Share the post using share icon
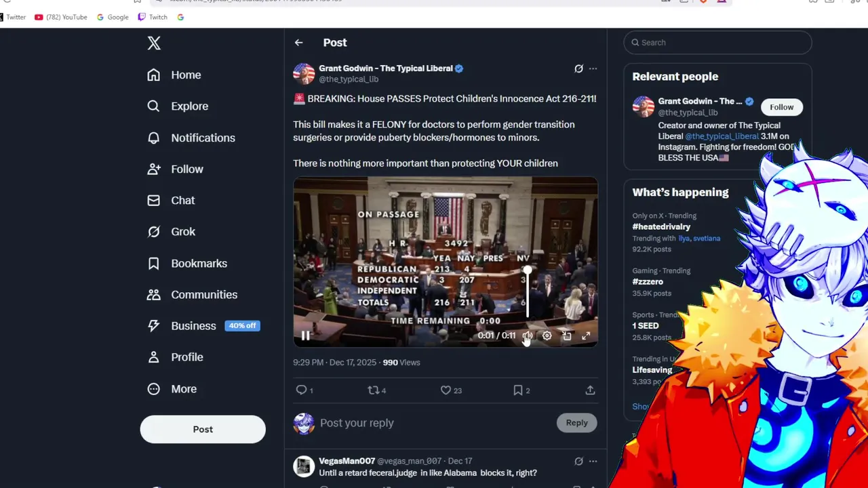868x488 pixels. click(590, 390)
